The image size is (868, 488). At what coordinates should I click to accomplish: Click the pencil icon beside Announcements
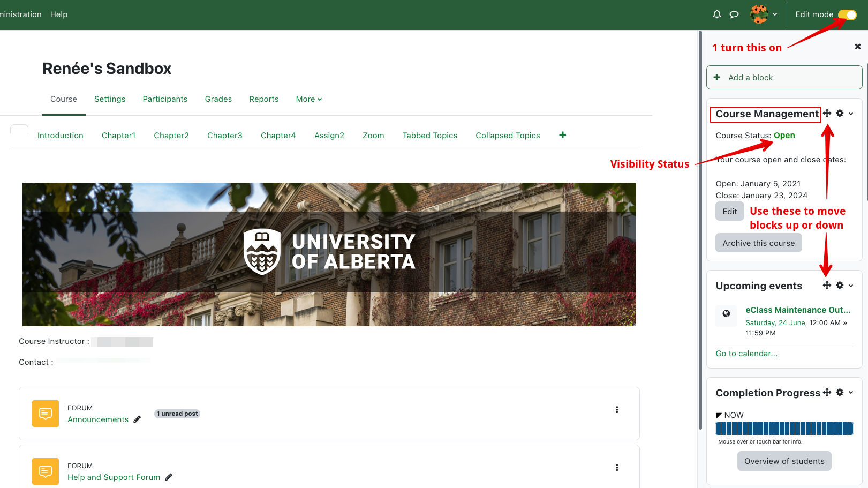137,419
